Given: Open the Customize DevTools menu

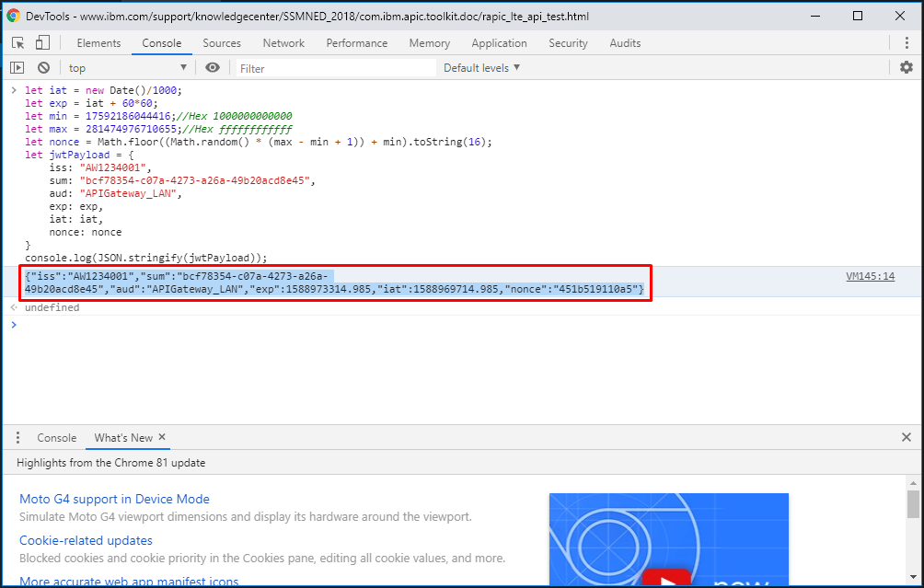Looking at the screenshot, I should (907, 42).
